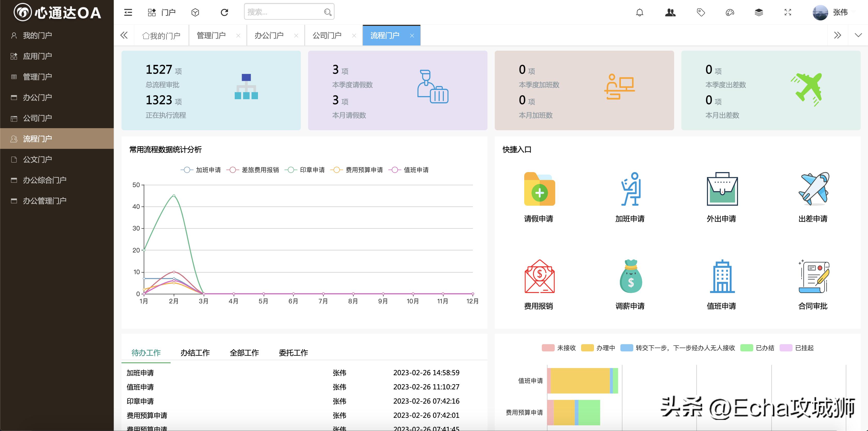Click the fullscreen icon in top bar
This screenshot has width=868, height=431.
click(x=788, y=12)
